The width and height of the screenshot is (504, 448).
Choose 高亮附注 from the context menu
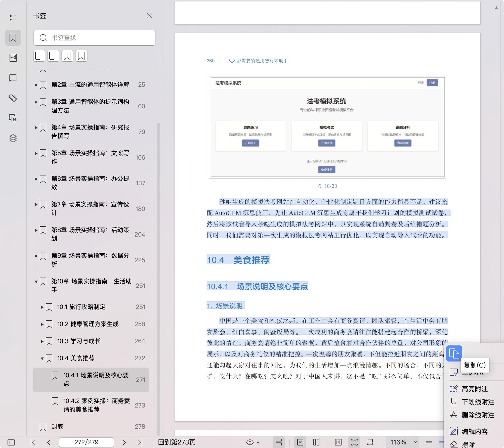pos(474,389)
